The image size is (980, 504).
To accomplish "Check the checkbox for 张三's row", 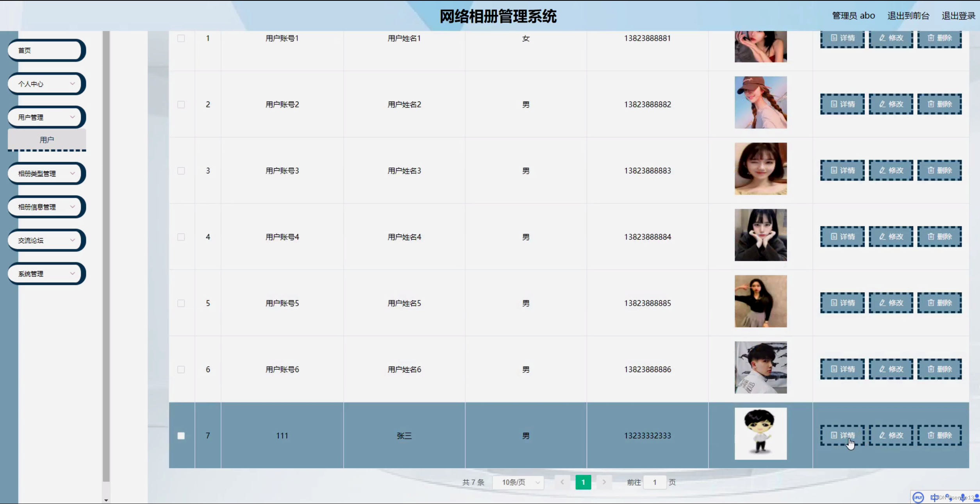I will click(181, 435).
